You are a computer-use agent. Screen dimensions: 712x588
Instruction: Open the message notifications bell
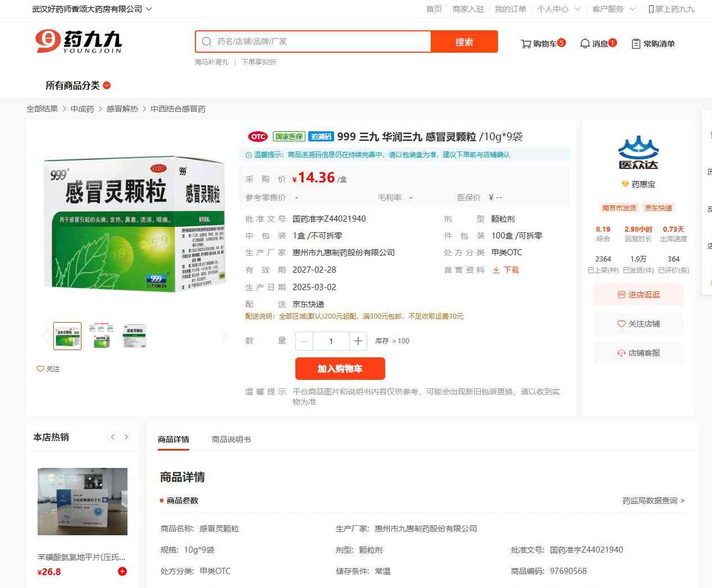(585, 44)
